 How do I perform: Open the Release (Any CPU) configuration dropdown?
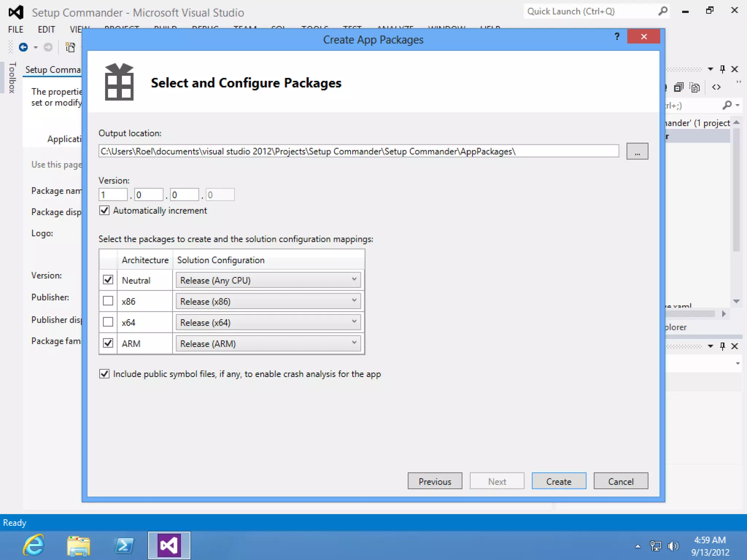click(x=268, y=280)
